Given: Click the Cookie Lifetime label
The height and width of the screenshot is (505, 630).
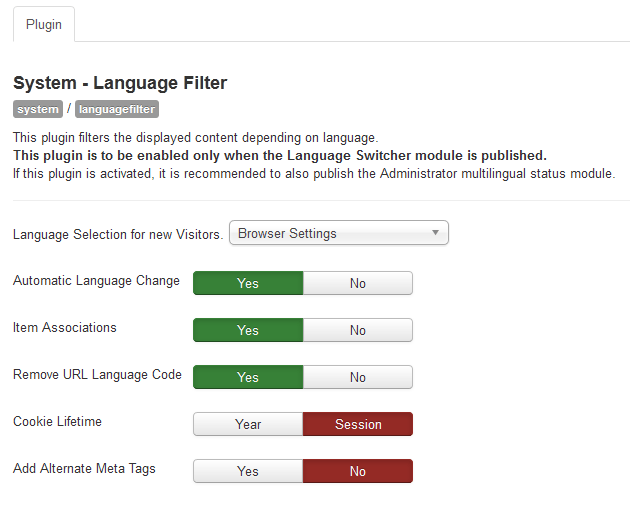Looking at the screenshot, I should tap(57, 422).
